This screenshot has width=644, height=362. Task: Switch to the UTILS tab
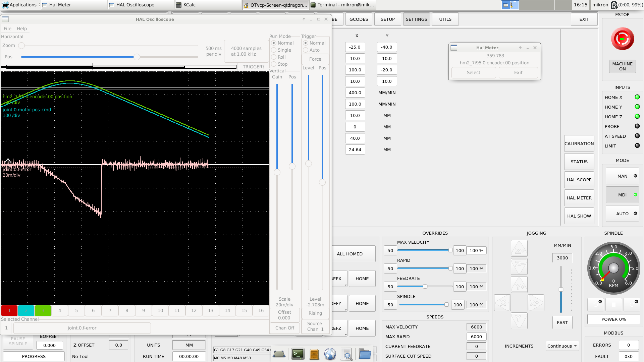(445, 19)
